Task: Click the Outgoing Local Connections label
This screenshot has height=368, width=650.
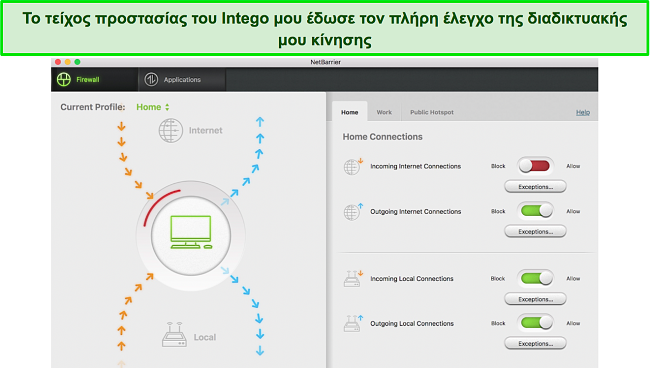Action: click(x=412, y=323)
